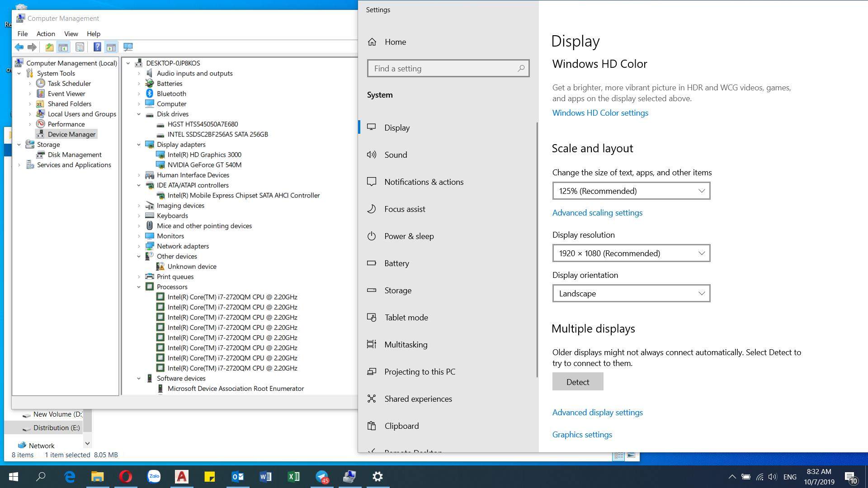
Task: Toggle Show/Hide Console Tree toolbar button
Action: (x=63, y=47)
